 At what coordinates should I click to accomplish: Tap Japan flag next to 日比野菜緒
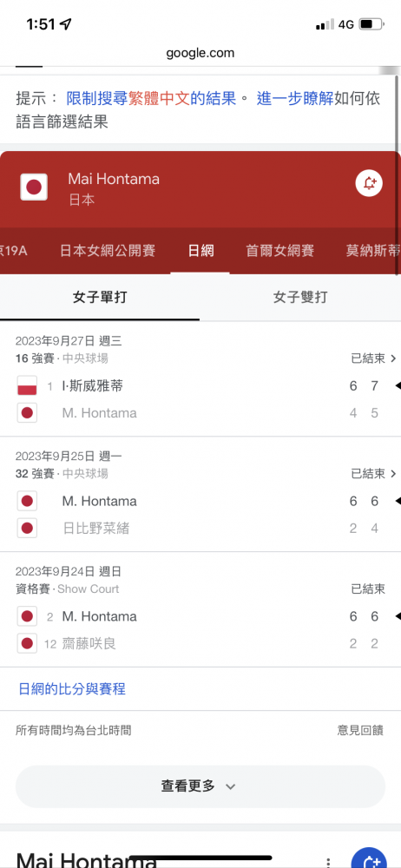coord(27,528)
